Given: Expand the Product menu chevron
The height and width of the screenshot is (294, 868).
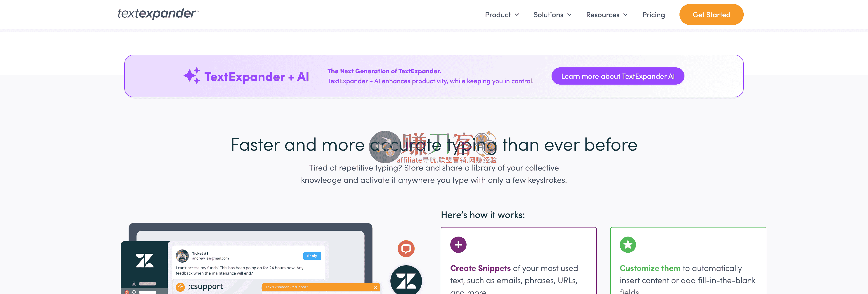Looking at the screenshot, I should (x=517, y=15).
